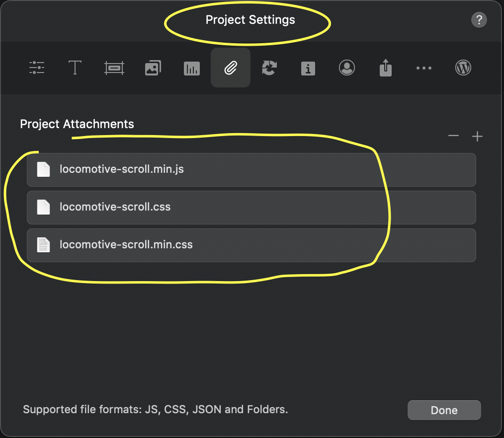The height and width of the screenshot is (438, 504).
Task: Remove the attachment with minus button
Action: coord(453,136)
